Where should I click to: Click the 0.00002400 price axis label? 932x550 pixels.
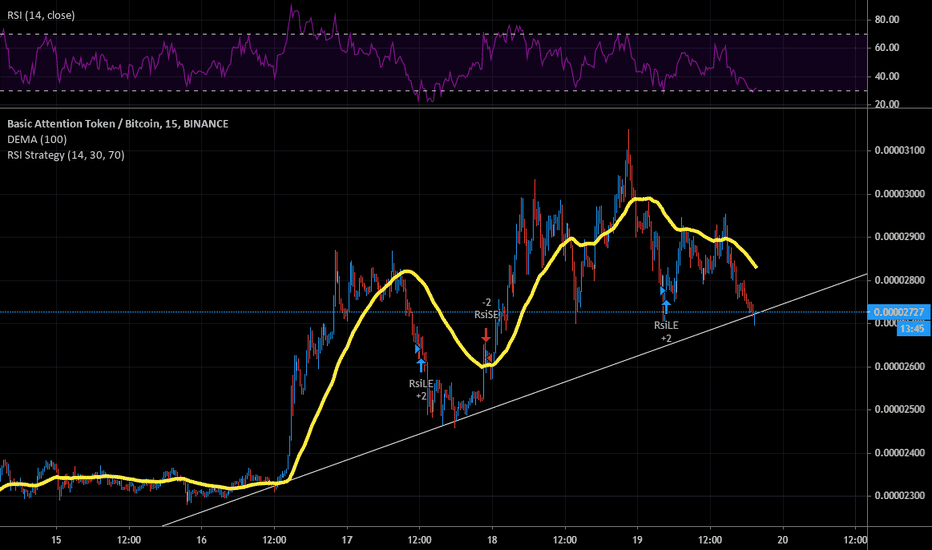(899, 452)
